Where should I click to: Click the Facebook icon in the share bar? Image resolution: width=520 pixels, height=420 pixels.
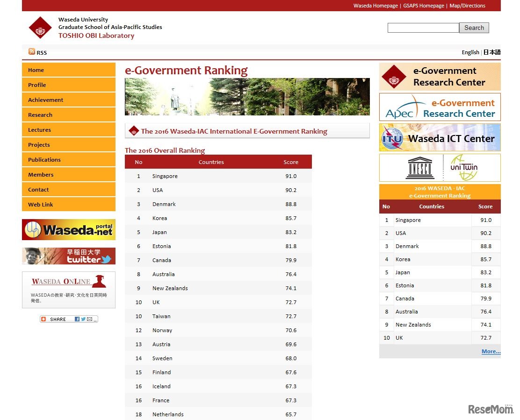point(77,319)
